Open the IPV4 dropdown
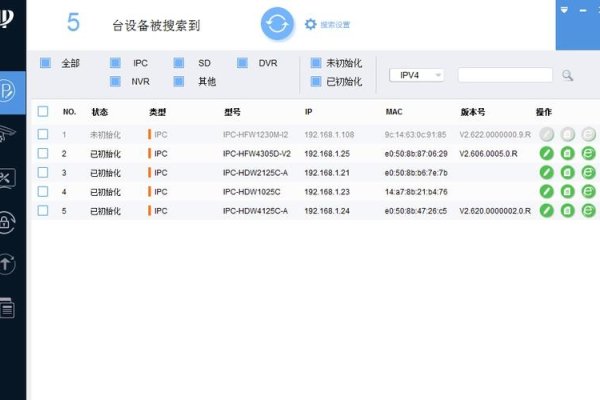This screenshot has width=600, height=400. click(416, 75)
